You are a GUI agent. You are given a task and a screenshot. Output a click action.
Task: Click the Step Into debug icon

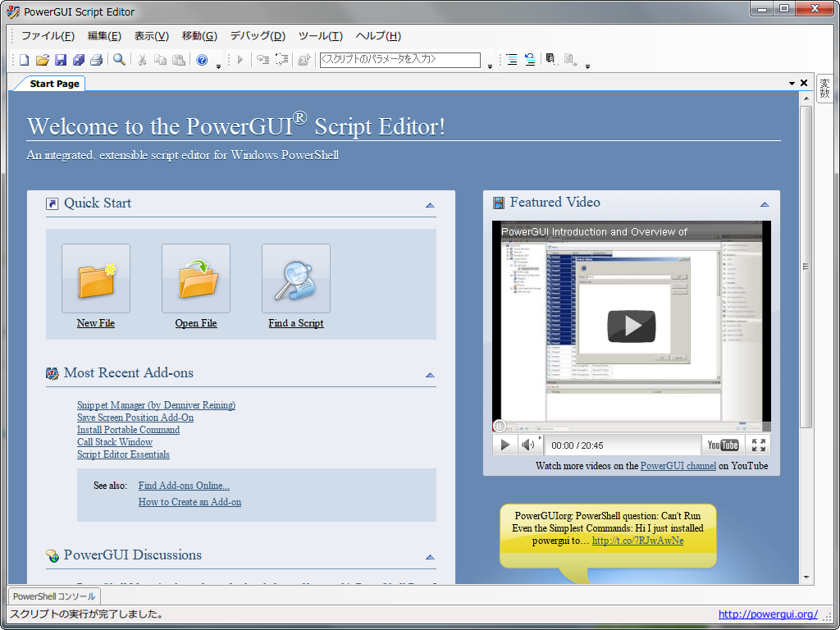point(262,59)
